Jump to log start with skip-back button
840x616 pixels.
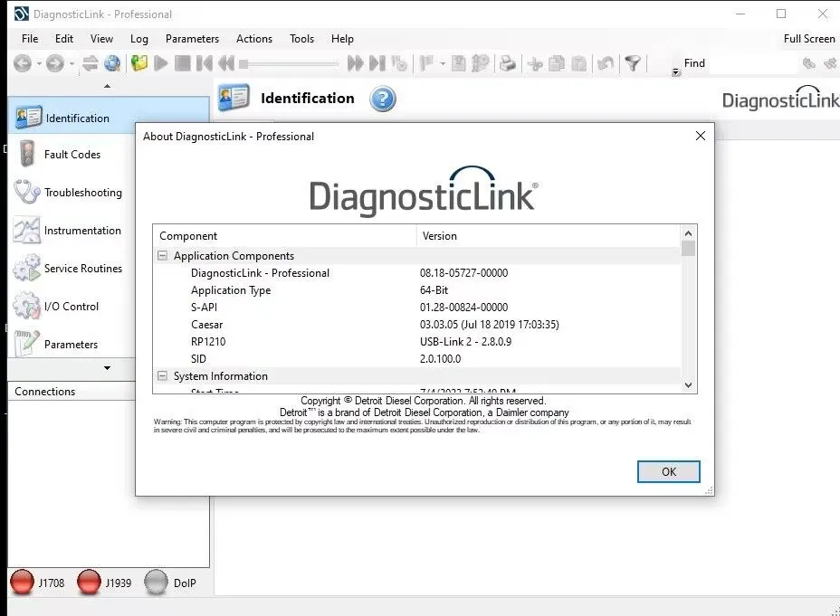point(204,63)
